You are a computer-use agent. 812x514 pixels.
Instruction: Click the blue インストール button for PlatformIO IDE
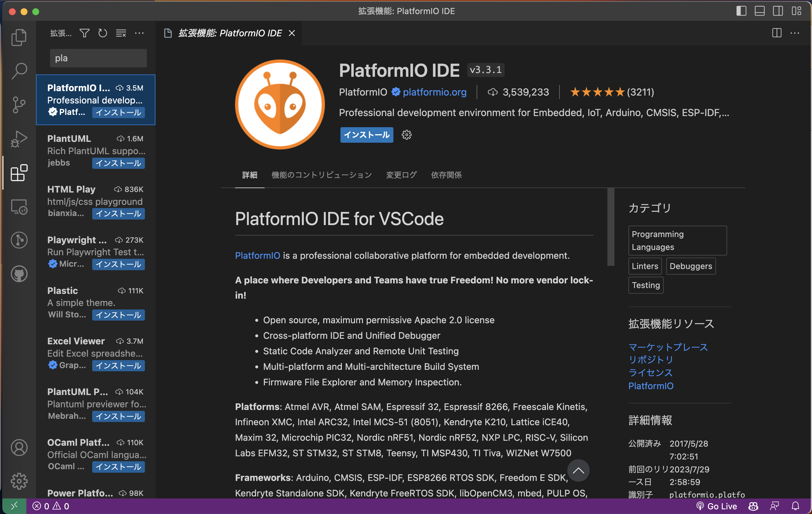point(366,135)
